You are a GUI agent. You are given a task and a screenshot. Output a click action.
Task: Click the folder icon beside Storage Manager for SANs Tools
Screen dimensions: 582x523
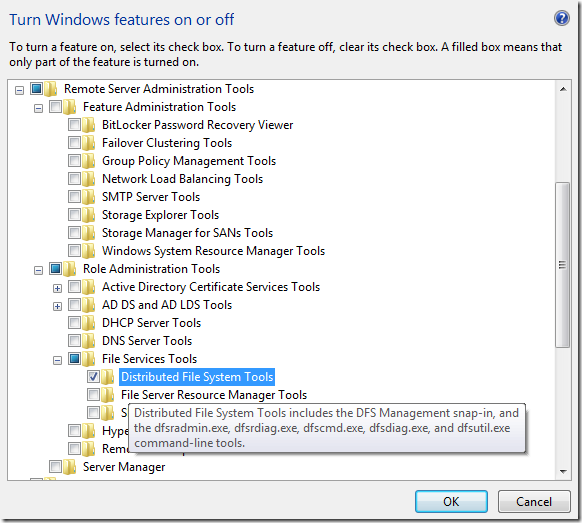click(88, 233)
